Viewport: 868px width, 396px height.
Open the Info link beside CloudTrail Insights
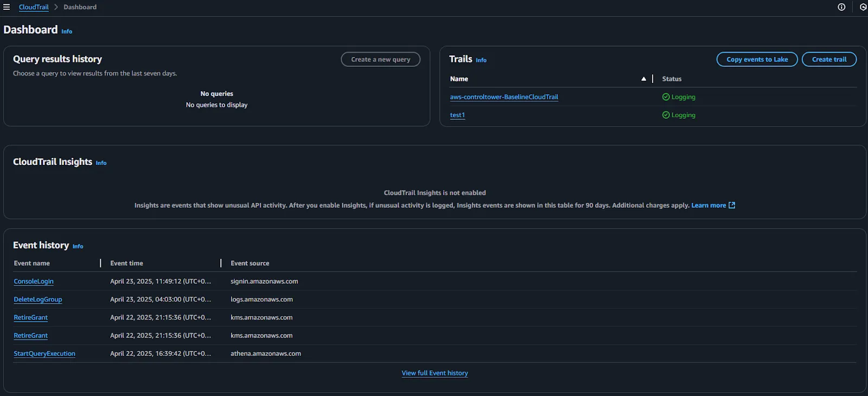(101, 163)
